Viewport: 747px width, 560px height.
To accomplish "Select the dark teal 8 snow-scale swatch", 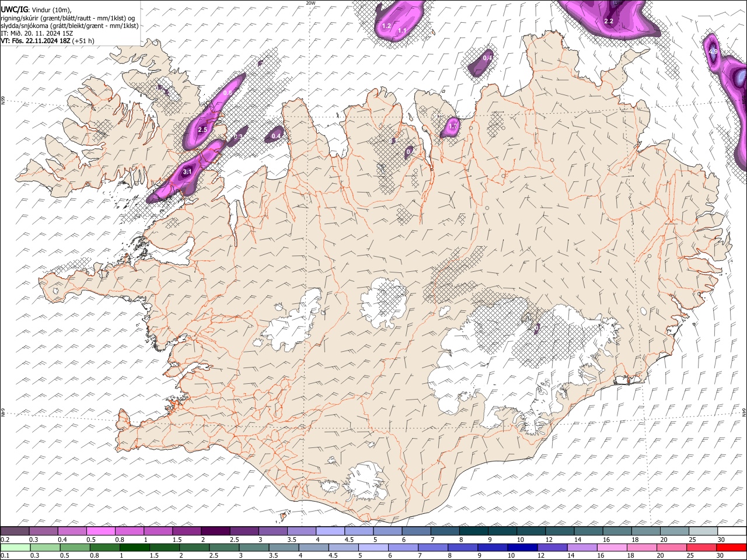I will pos(474,531).
